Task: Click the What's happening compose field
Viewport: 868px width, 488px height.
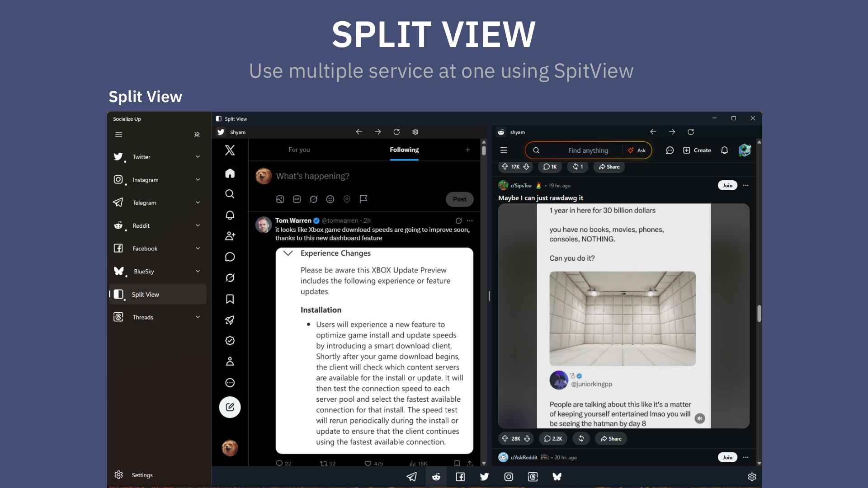Action: click(313, 176)
